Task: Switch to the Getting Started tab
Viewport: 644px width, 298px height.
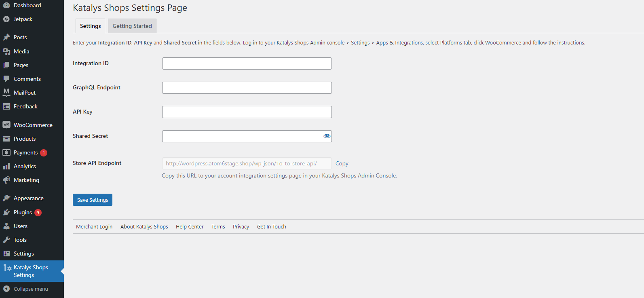Action: 132,26
